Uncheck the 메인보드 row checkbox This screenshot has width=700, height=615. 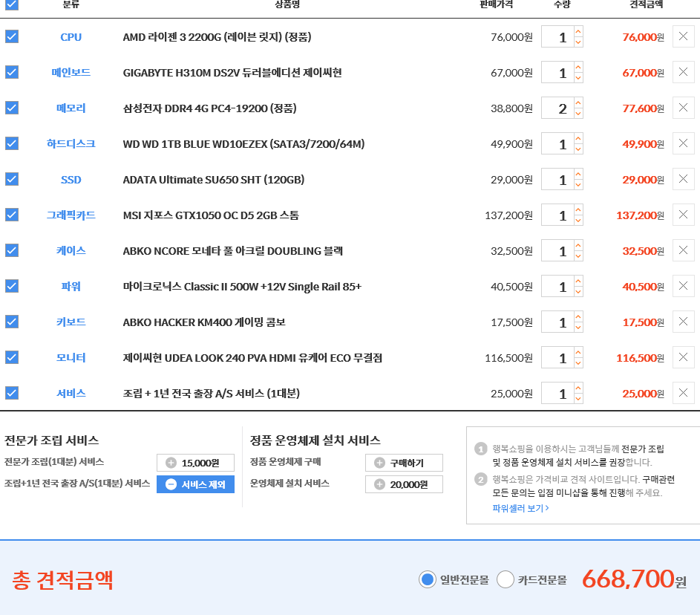12,72
